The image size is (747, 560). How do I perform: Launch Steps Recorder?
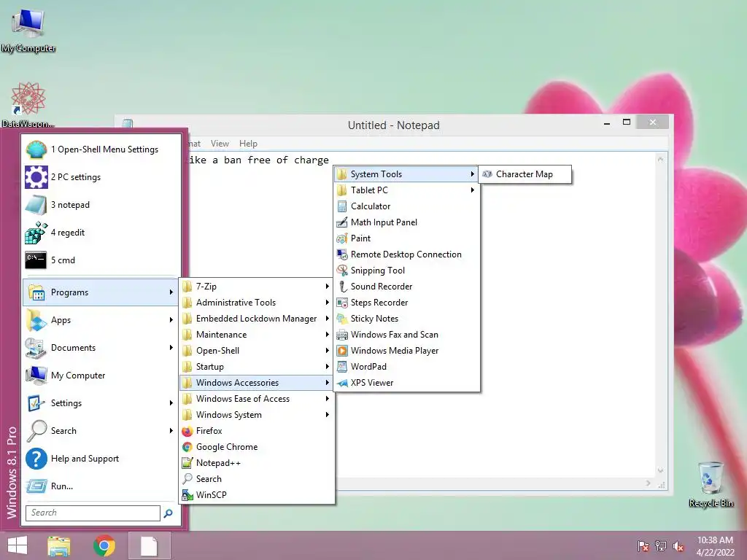(x=406, y=303)
